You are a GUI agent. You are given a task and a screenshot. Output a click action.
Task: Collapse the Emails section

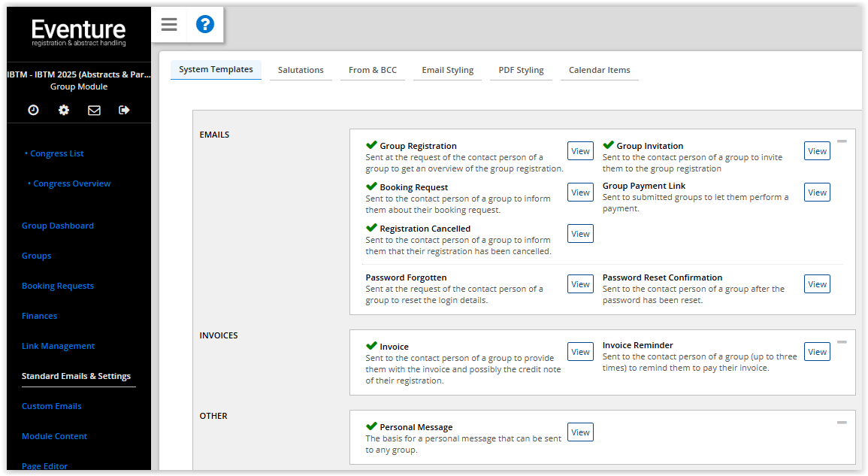(842, 141)
